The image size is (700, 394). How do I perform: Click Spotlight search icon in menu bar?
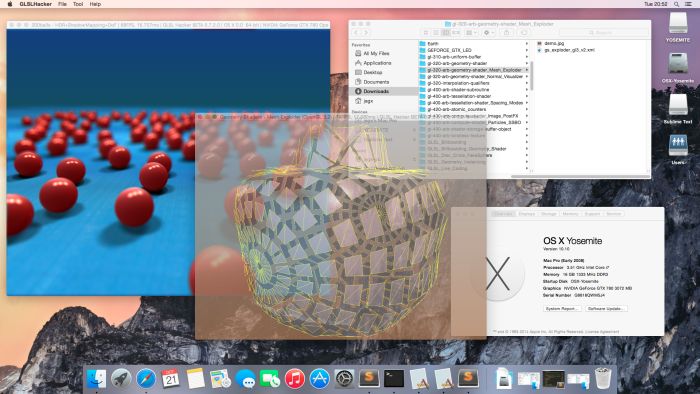[677, 4]
